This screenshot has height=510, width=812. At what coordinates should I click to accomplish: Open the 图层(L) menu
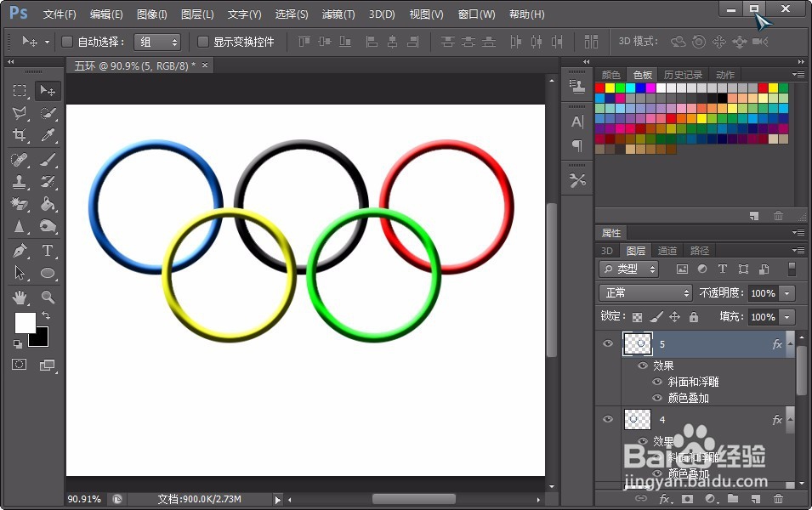click(197, 14)
